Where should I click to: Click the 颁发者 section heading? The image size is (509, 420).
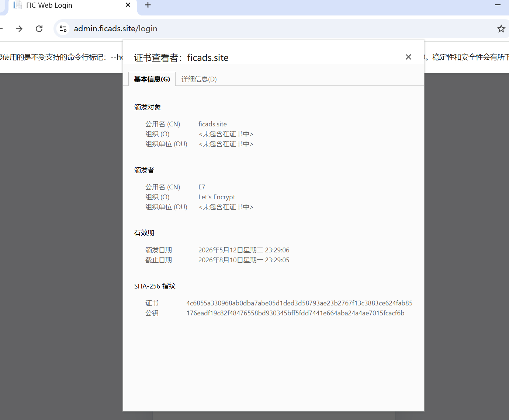[x=144, y=170]
